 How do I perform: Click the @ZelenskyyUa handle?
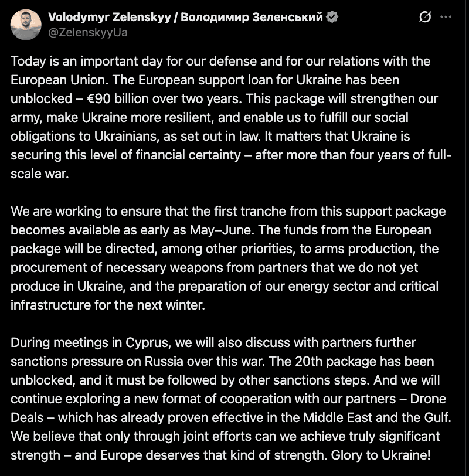(x=88, y=33)
